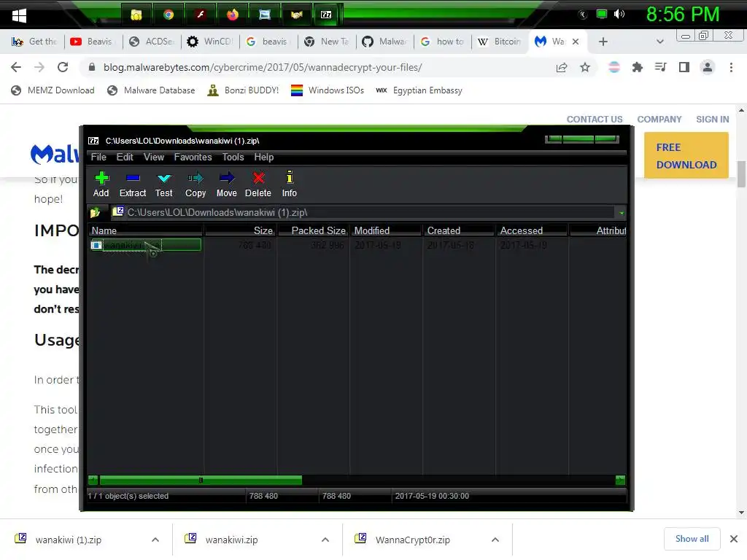Open a new browser tab

click(603, 42)
